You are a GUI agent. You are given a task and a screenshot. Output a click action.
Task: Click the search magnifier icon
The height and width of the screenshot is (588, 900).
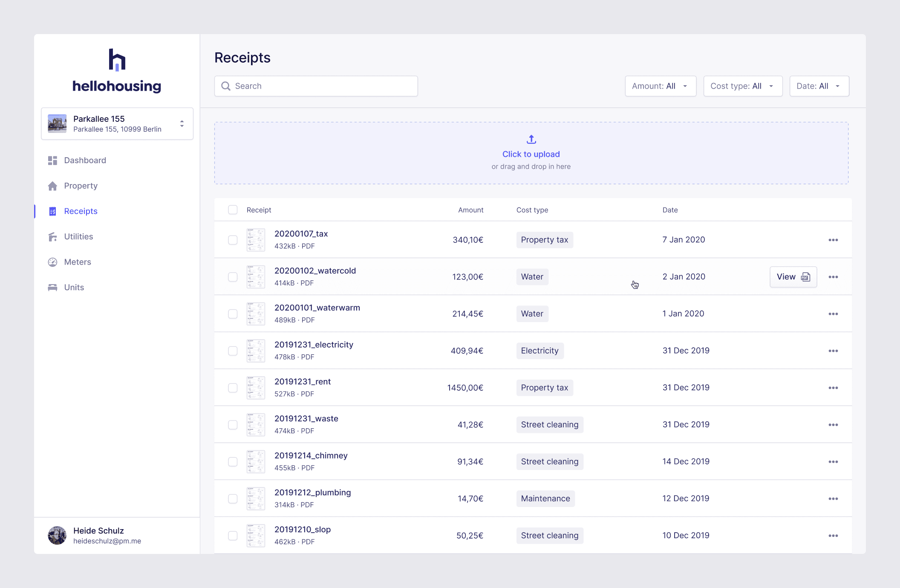(x=226, y=86)
